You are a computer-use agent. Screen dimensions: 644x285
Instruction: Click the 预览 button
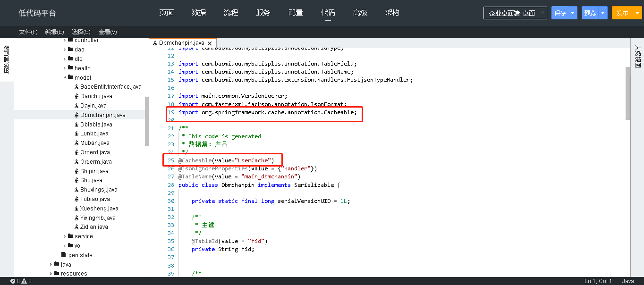590,13
